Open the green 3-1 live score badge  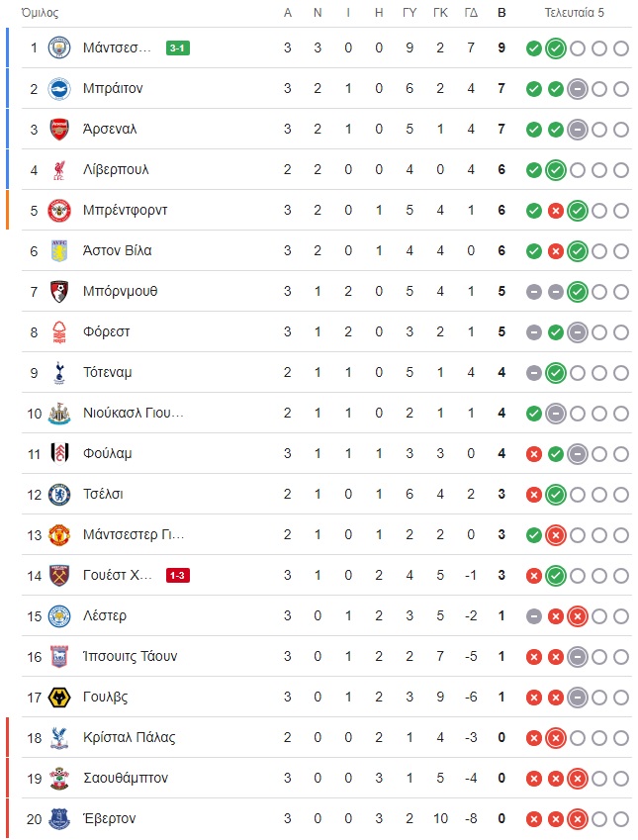[x=177, y=48]
